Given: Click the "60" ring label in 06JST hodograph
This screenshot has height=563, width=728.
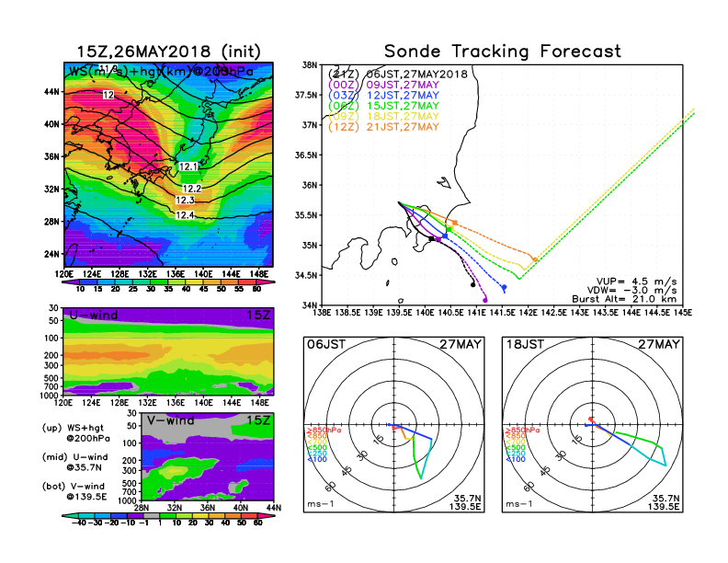Looking at the screenshot, I should pyautogui.click(x=331, y=487).
